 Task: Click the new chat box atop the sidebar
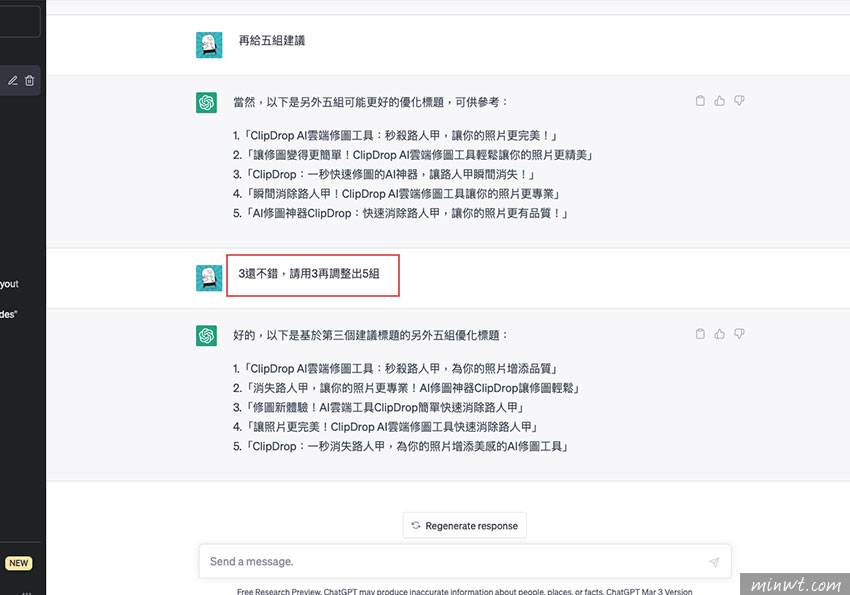[x=20, y=22]
